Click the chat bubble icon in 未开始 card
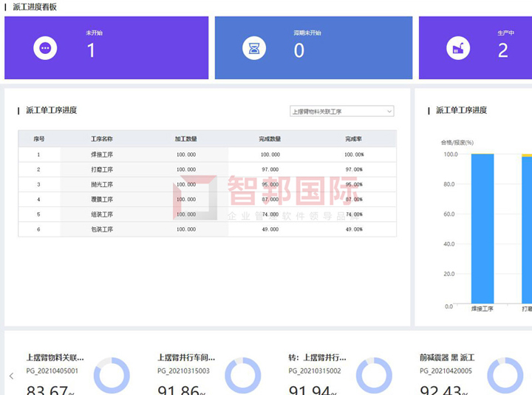 click(x=45, y=48)
